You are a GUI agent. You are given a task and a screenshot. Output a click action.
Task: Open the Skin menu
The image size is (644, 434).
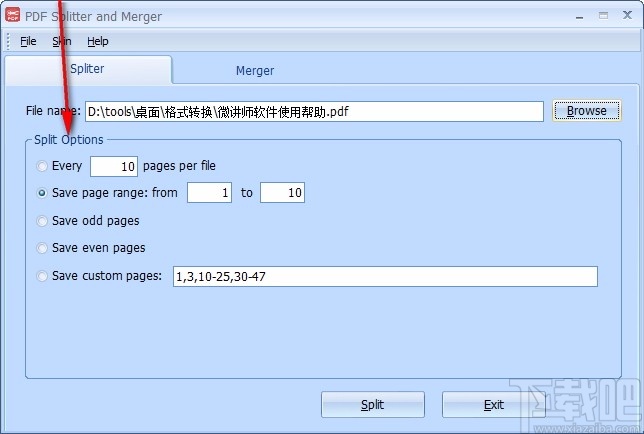(x=62, y=41)
